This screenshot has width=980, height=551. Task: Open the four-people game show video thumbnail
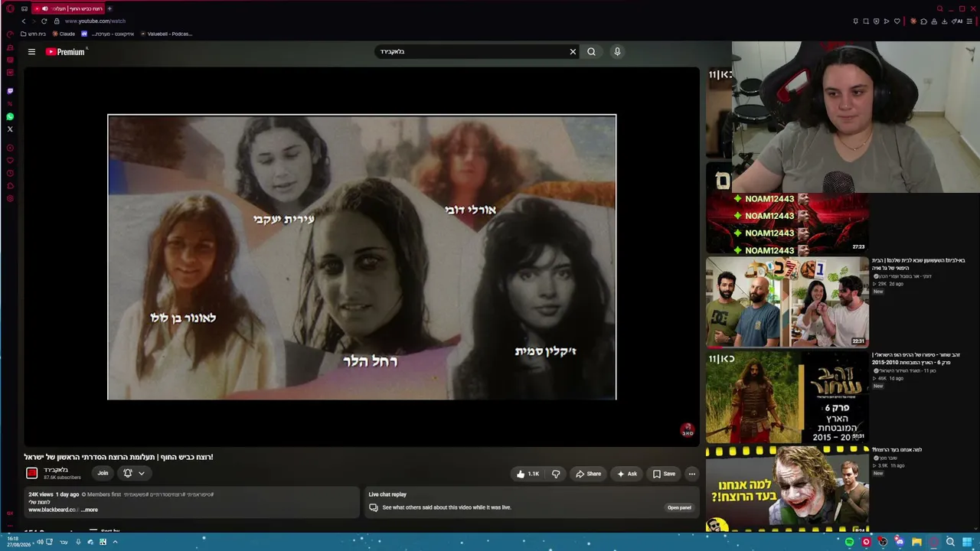point(787,302)
